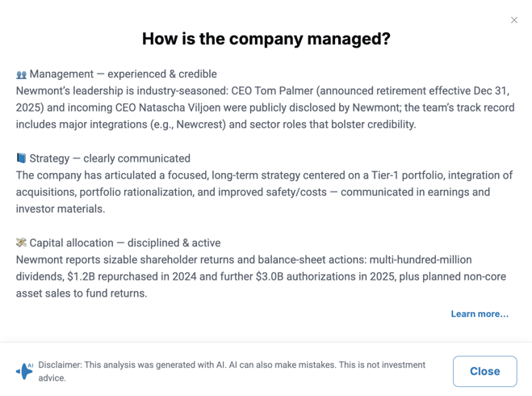This screenshot has height=396, width=532.
Task: Click the Close button
Action: point(485,371)
